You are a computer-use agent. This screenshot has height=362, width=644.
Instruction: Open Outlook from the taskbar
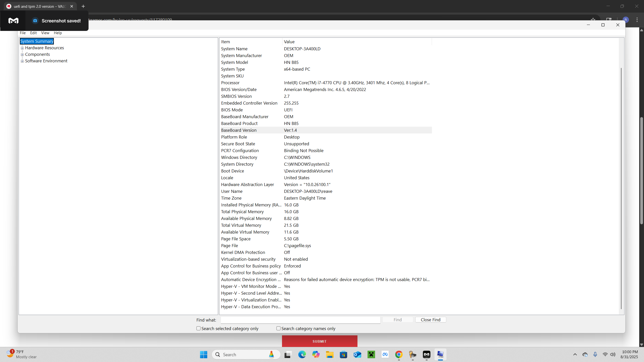coord(357,354)
